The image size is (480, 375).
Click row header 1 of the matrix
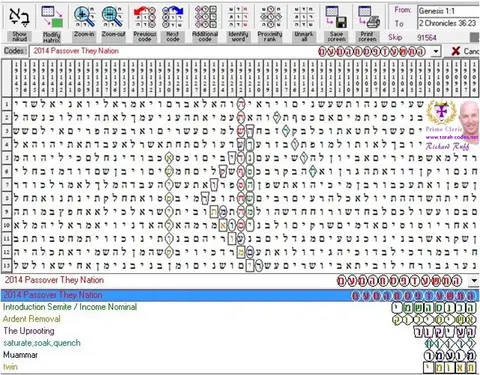(x=6, y=104)
